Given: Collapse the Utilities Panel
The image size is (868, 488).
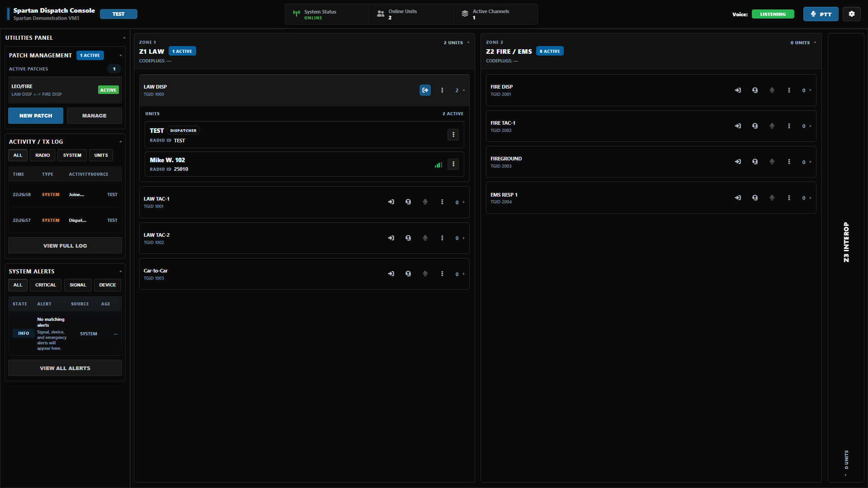Looking at the screenshot, I should pyautogui.click(x=124, y=38).
